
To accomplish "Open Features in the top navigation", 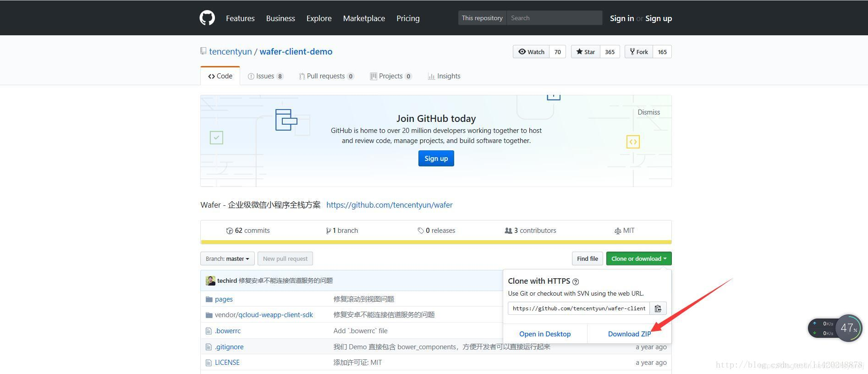I will pyautogui.click(x=240, y=18).
